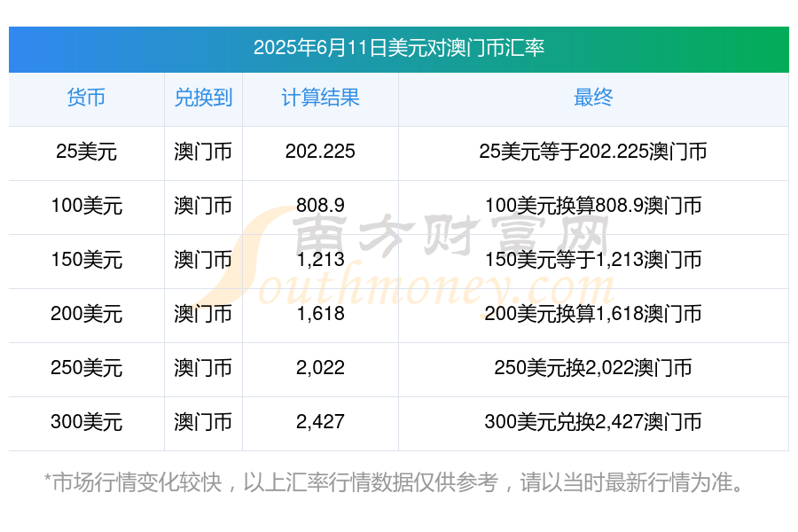This screenshot has height=532, width=798.
Task: Select the 2,427 result value
Action: point(320,422)
